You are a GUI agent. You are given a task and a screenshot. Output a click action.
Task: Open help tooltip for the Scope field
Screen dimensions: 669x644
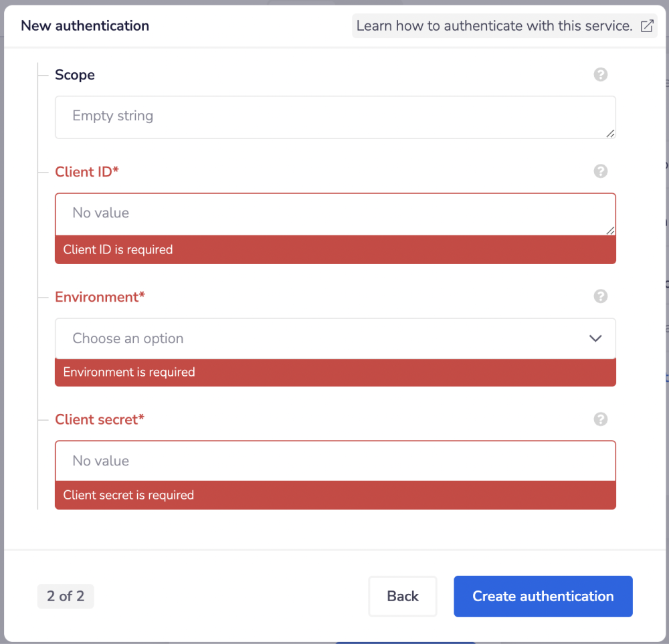[x=600, y=75]
